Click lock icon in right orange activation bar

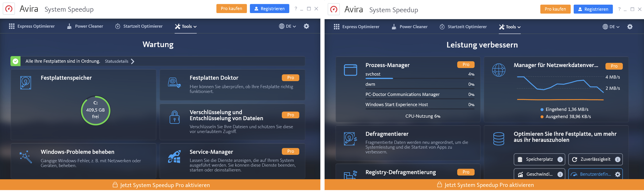pyautogui.click(x=439, y=185)
